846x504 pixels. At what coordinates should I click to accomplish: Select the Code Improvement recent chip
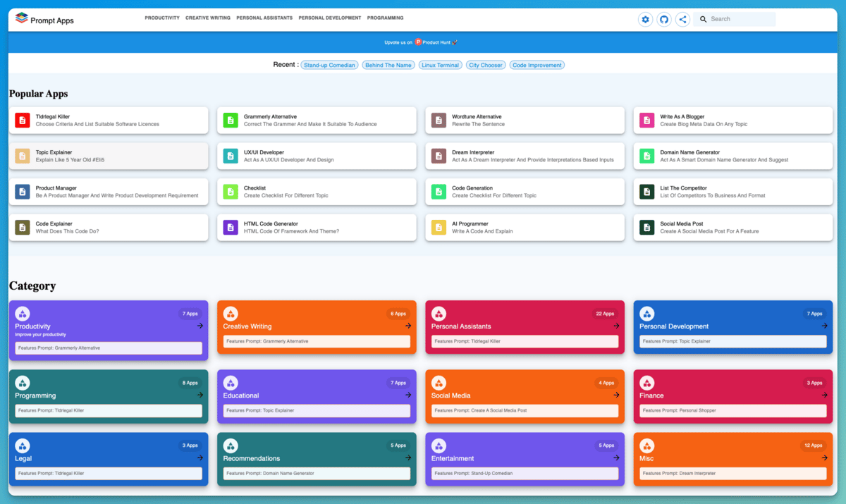click(537, 65)
